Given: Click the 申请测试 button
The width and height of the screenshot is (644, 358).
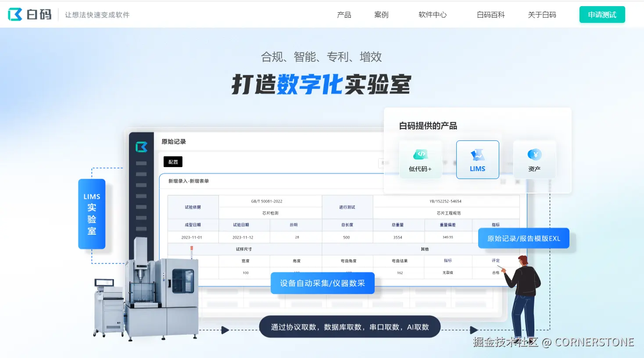Looking at the screenshot, I should coord(602,14).
